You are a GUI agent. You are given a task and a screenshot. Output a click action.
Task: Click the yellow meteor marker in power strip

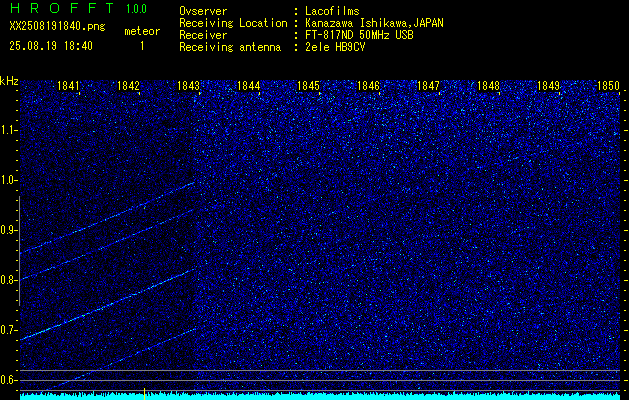point(144,394)
